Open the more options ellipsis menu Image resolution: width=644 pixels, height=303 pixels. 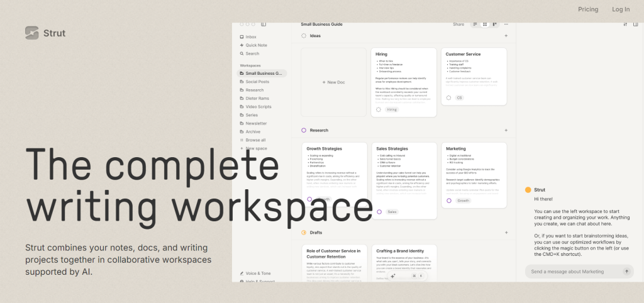(x=506, y=25)
